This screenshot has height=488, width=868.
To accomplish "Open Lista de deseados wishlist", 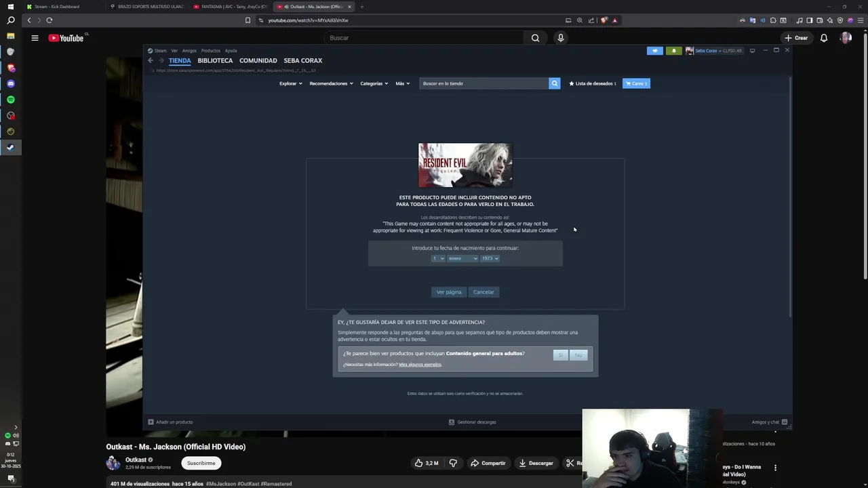I will click(x=593, y=83).
